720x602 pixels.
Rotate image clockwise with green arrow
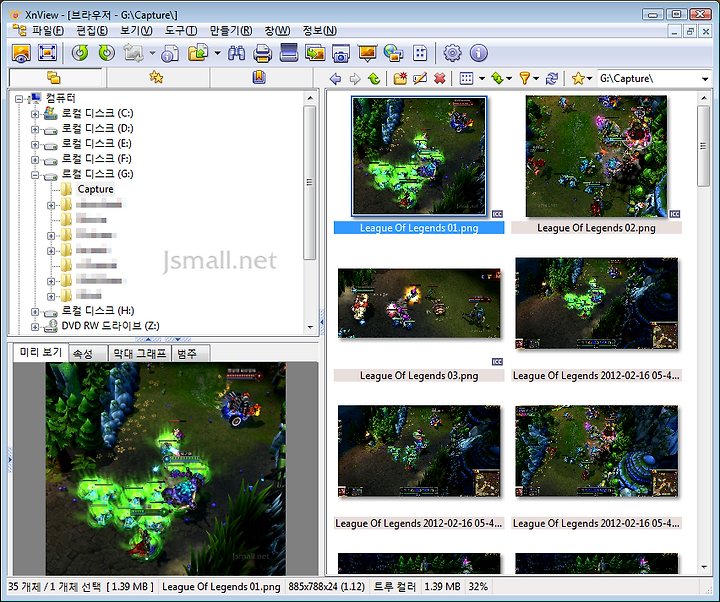pyautogui.click(x=107, y=53)
